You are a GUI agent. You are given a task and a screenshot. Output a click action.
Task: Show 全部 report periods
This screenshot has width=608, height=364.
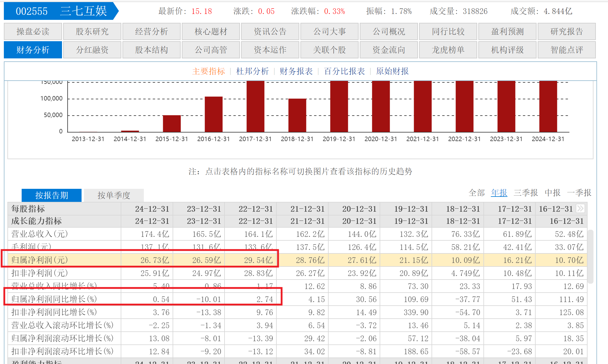click(x=477, y=193)
